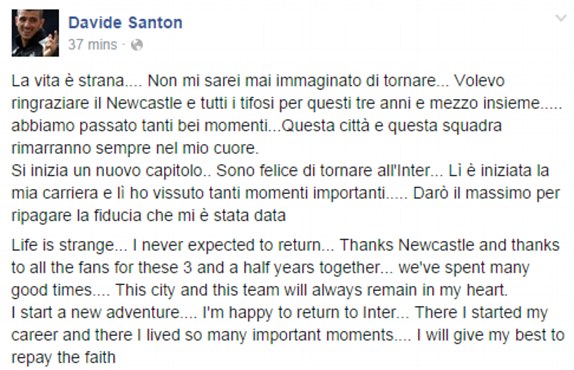Click the line beginning "career and there I lived"
The width and height of the screenshot is (574, 370).
tap(288, 335)
